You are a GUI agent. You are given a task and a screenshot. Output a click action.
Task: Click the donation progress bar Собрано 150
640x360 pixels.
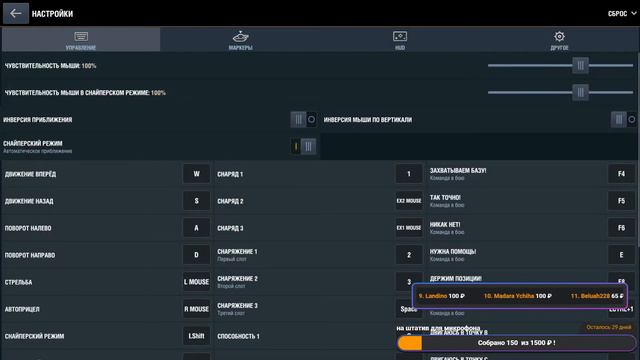[x=517, y=343]
